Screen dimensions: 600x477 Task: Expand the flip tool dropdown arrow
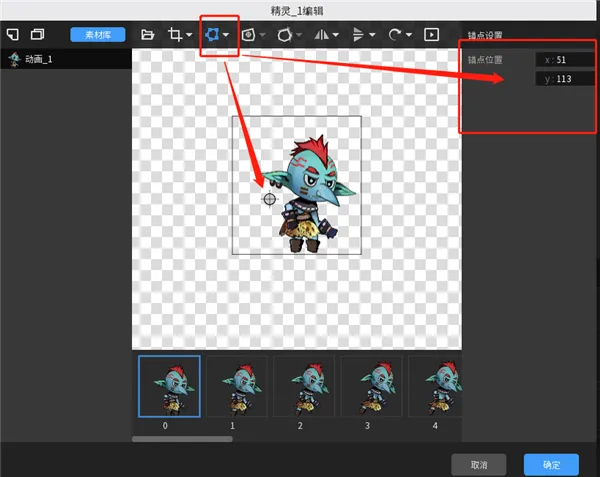tap(336, 35)
